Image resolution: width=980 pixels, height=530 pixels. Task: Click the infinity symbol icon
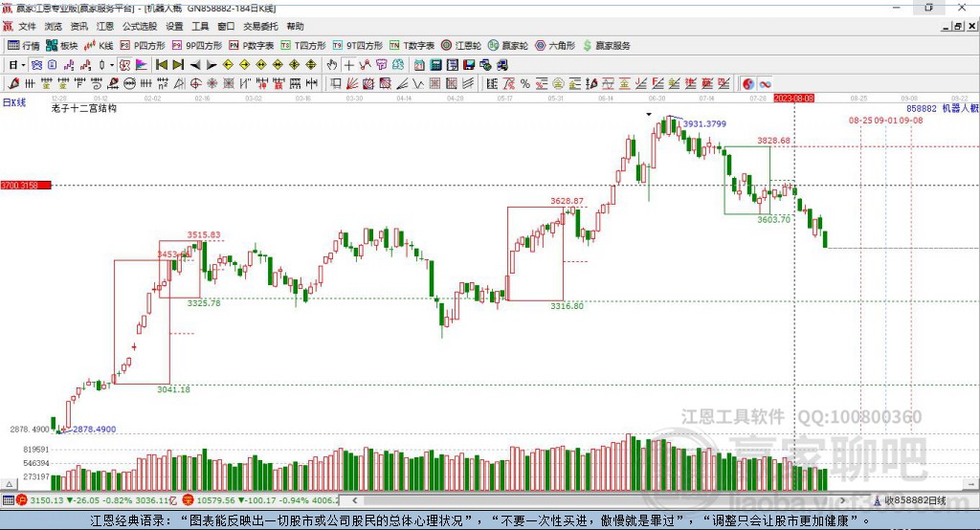click(765, 84)
